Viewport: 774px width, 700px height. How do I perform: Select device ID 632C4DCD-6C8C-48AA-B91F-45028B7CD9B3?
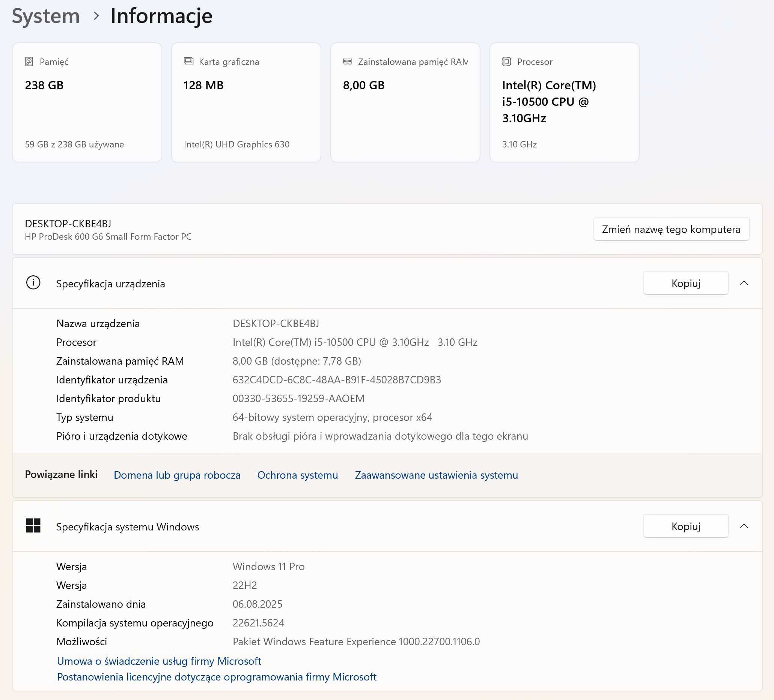(x=337, y=380)
